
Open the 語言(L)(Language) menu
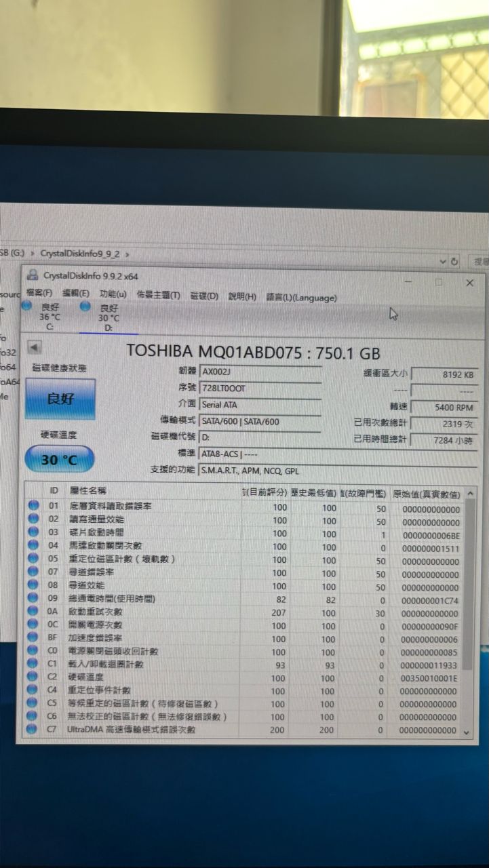click(x=301, y=298)
